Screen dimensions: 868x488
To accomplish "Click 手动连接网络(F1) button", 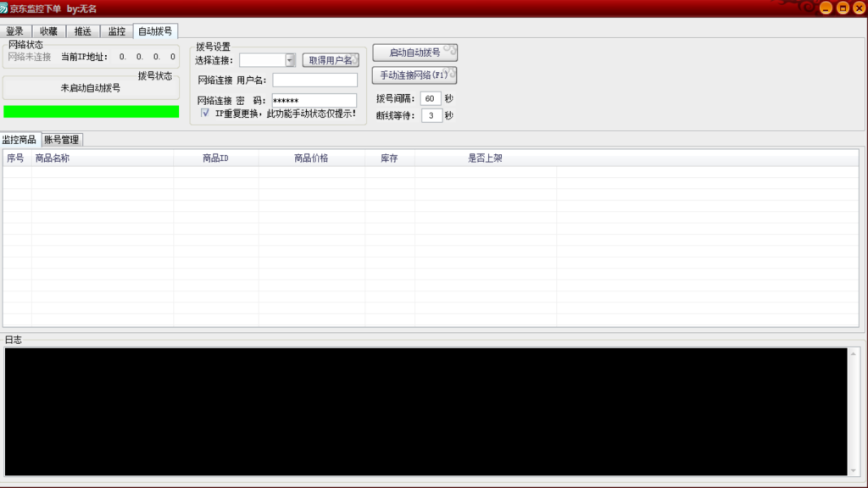I will coord(415,75).
